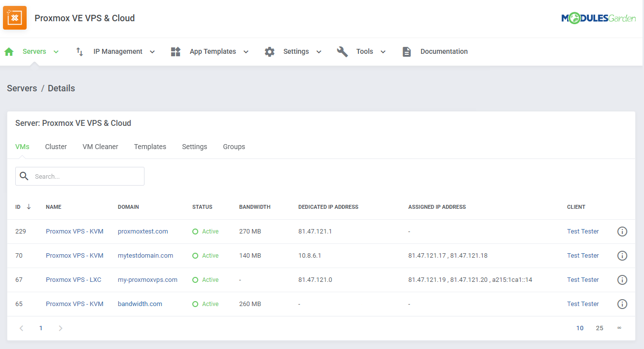Click the Settings gear icon
Screen dimensions: 644x349
click(x=269, y=52)
